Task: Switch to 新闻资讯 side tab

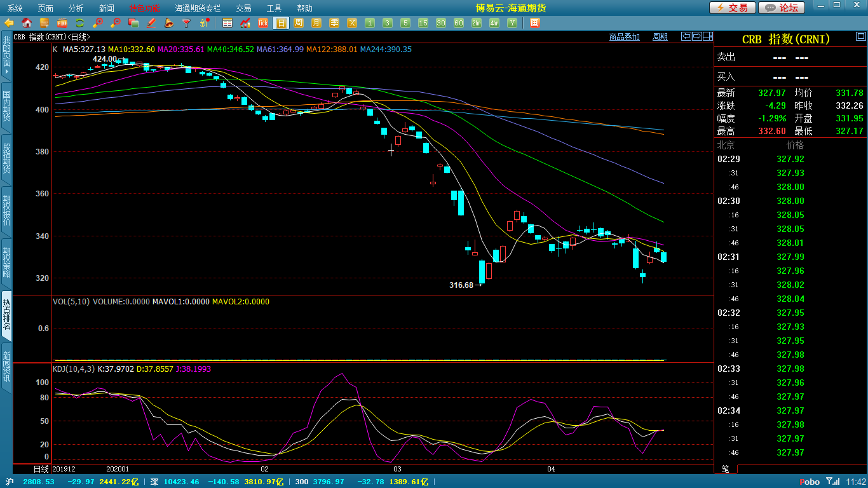Action: click(6, 367)
